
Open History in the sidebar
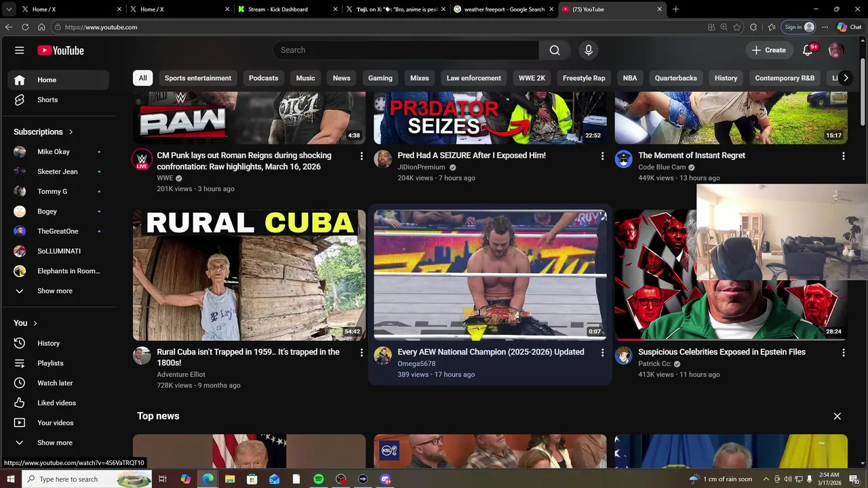58,343
